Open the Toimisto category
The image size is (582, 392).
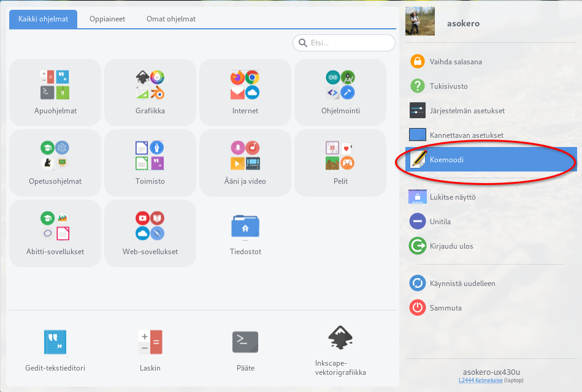[x=150, y=163]
